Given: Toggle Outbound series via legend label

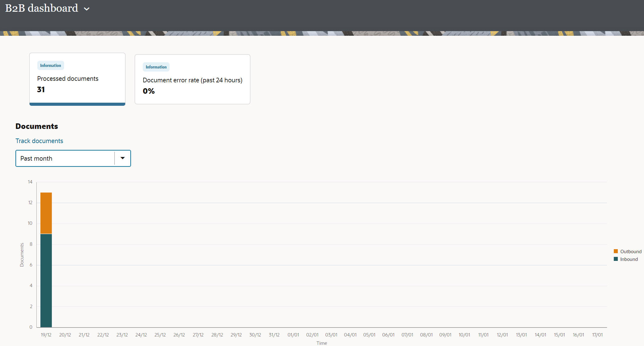Looking at the screenshot, I should (631, 252).
